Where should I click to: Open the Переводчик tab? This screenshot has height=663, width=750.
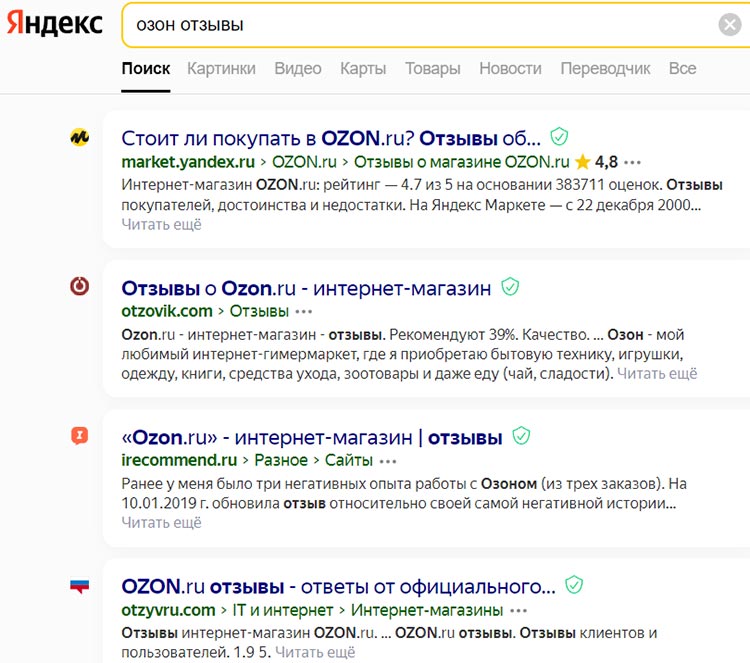point(605,68)
